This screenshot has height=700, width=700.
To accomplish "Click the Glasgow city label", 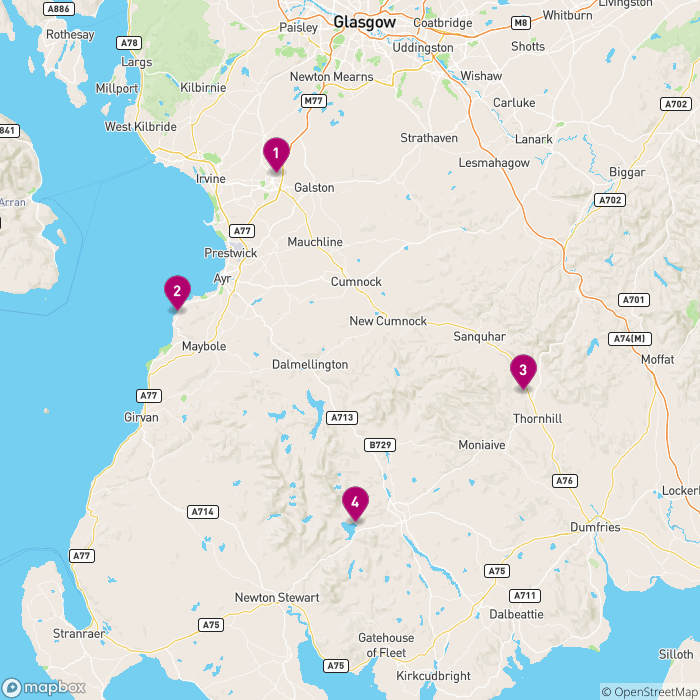I will coord(364,22).
